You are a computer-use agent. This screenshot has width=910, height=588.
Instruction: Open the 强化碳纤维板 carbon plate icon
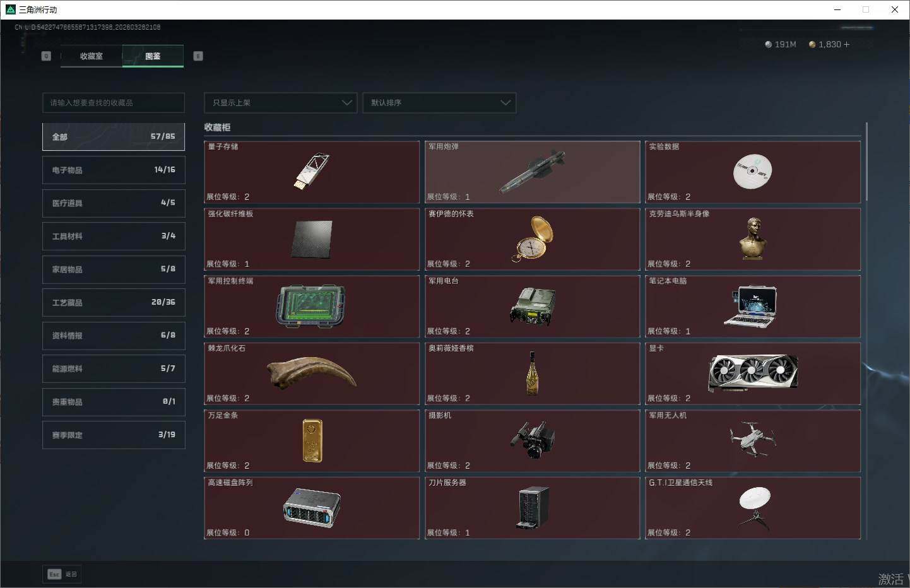point(312,238)
